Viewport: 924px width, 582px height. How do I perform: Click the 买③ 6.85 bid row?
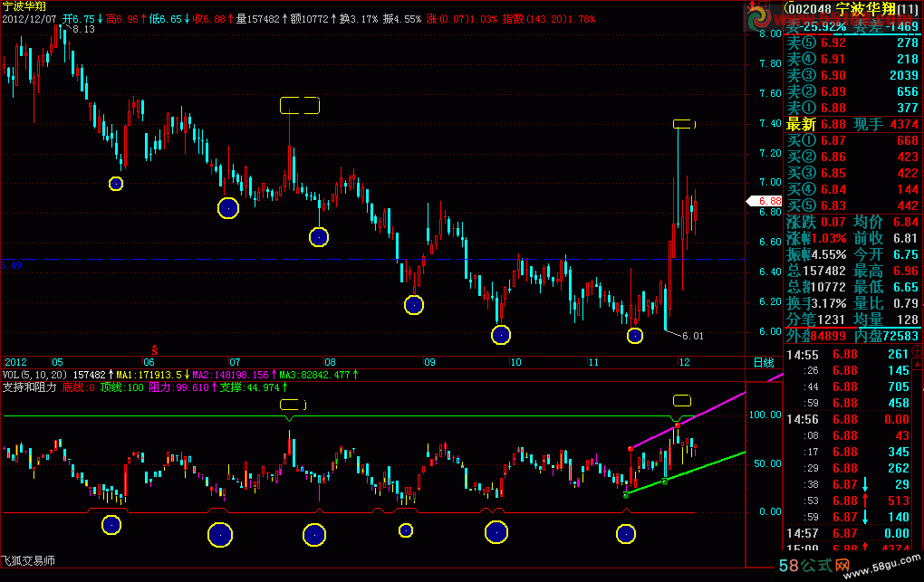[x=852, y=173]
